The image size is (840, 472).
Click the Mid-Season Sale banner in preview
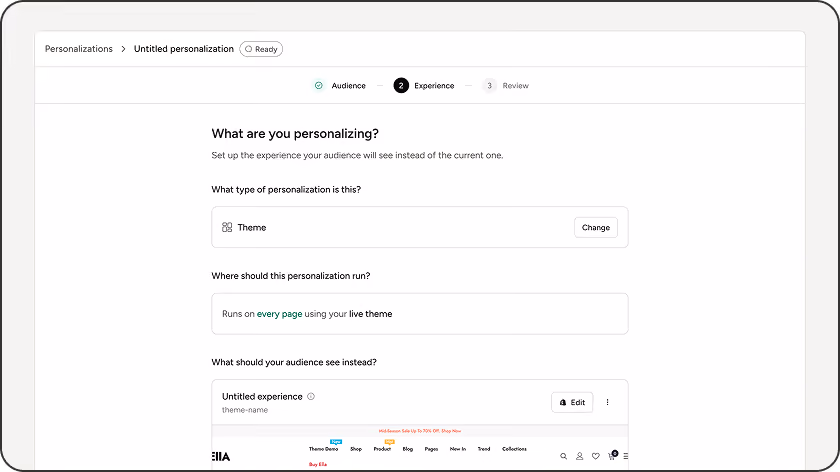tap(420, 431)
